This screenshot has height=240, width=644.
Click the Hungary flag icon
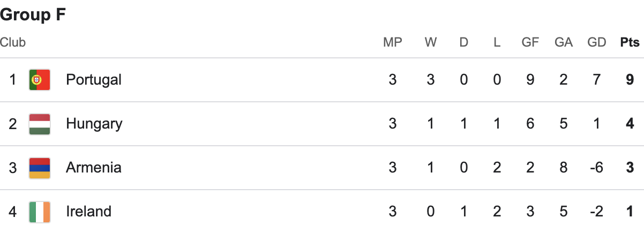(x=39, y=124)
